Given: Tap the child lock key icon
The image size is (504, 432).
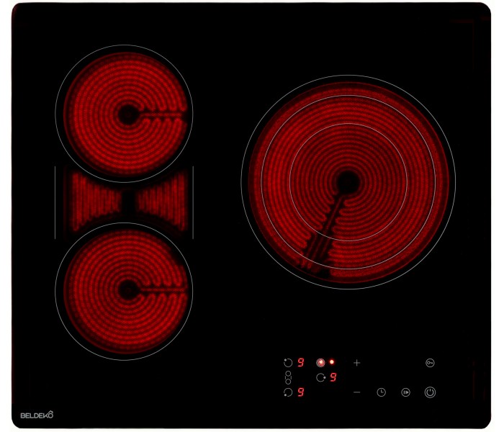Looking at the screenshot, I should click(x=430, y=363).
